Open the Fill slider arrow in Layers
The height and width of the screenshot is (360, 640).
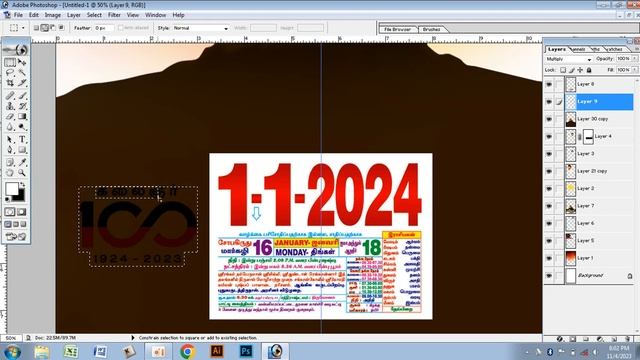[634, 70]
